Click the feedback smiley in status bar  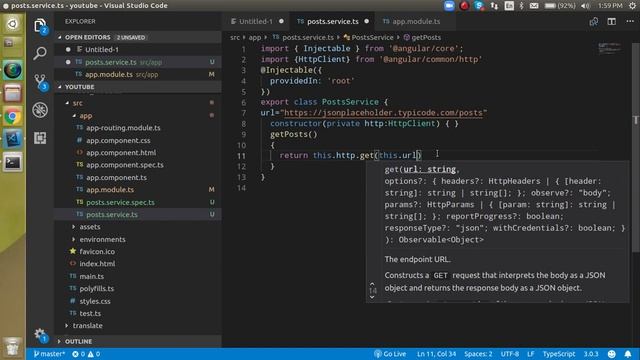[611, 354]
